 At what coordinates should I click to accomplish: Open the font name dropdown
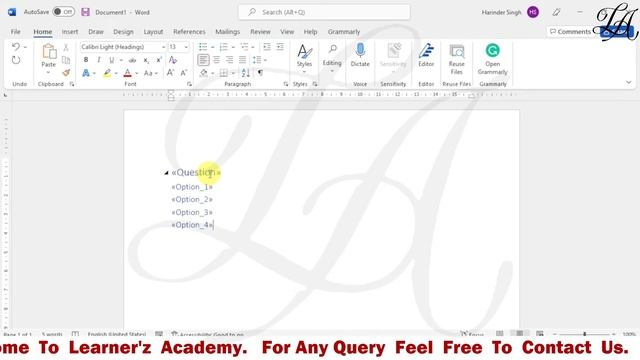pos(163,47)
